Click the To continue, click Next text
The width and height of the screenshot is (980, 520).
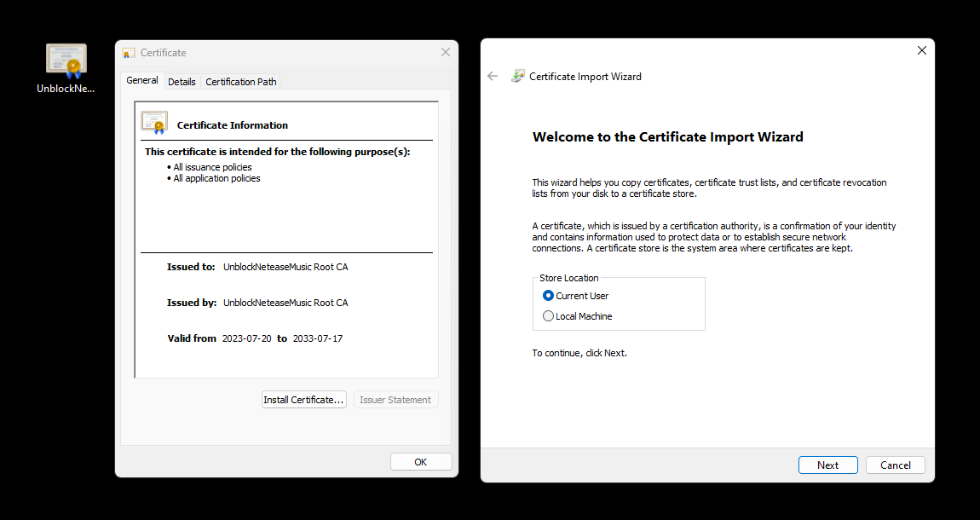(x=579, y=353)
